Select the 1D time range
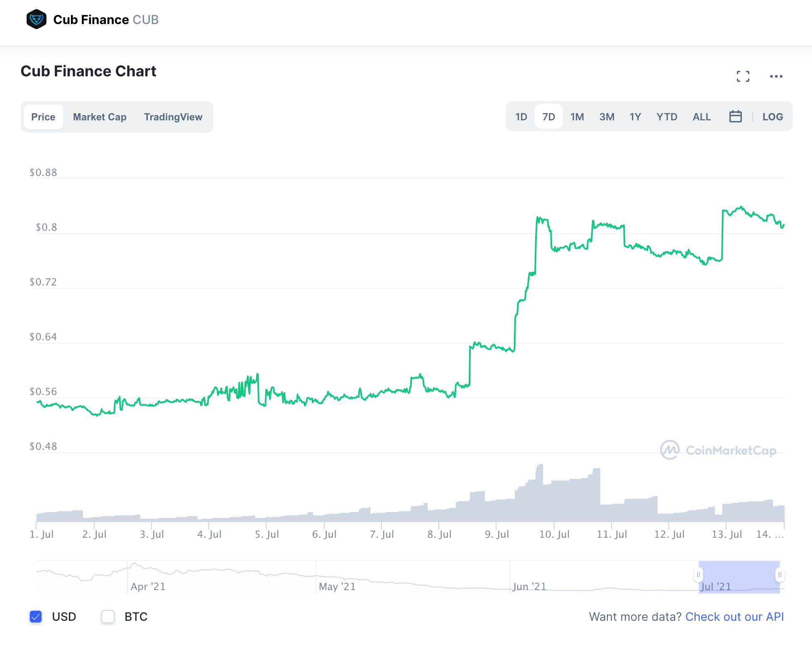The height and width of the screenshot is (649, 812). point(521,117)
